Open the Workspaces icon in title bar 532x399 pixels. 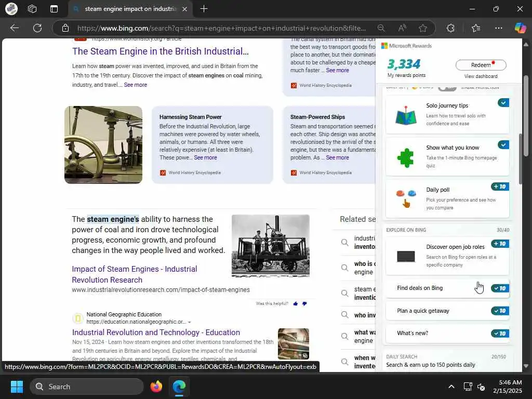coord(32,9)
